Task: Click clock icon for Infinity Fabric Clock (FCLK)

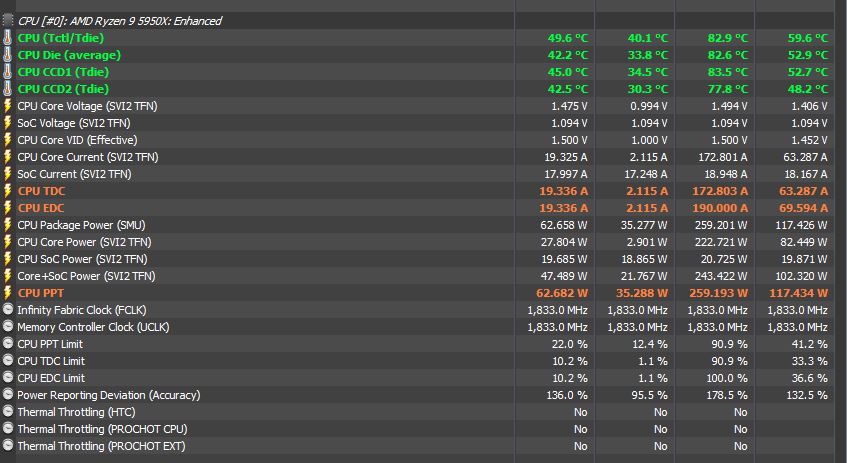Action: click(x=8, y=310)
